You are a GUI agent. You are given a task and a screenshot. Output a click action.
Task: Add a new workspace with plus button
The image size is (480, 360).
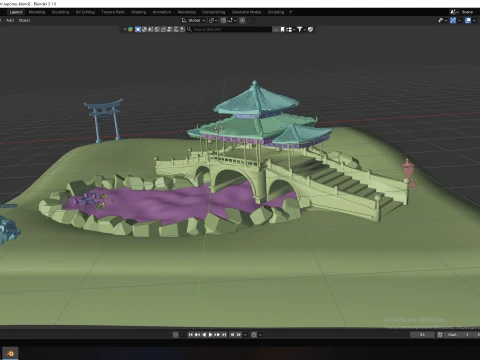[290, 12]
